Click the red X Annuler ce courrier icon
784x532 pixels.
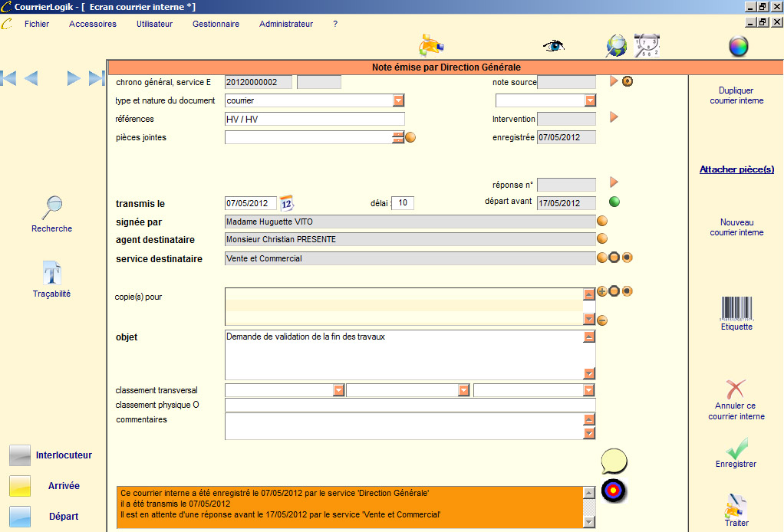pos(736,389)
